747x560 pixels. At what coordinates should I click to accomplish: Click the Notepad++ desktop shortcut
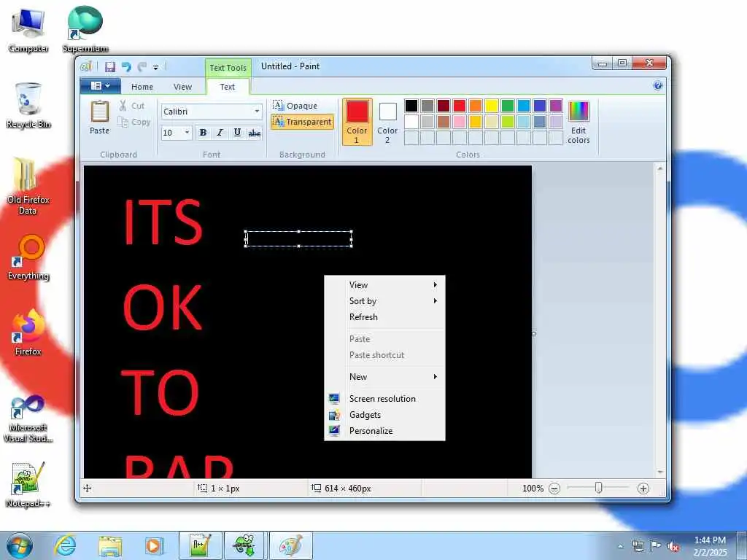tap(28, 484)
